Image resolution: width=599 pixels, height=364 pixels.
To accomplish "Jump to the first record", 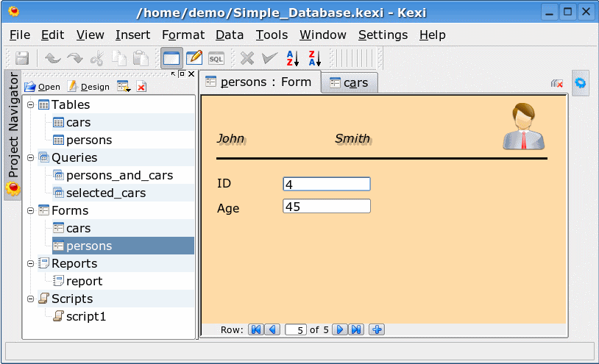I will point(256,329).
